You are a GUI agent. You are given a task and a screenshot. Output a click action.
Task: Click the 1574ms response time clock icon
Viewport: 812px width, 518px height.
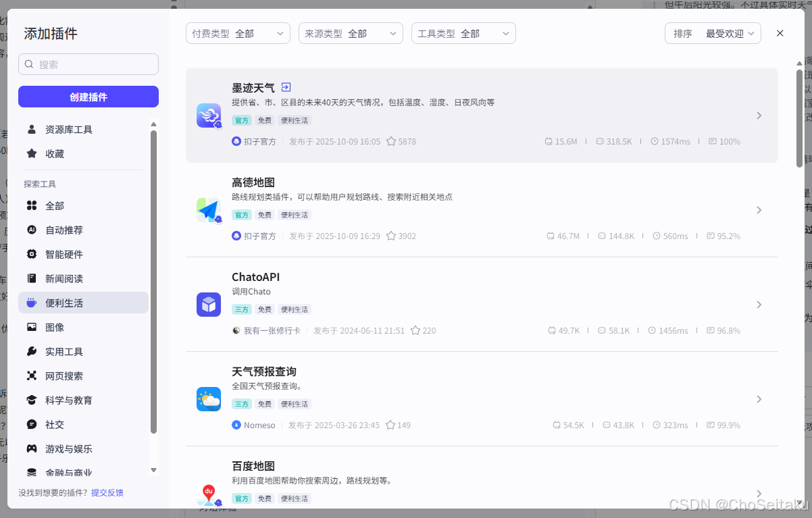tap(655, 142)
